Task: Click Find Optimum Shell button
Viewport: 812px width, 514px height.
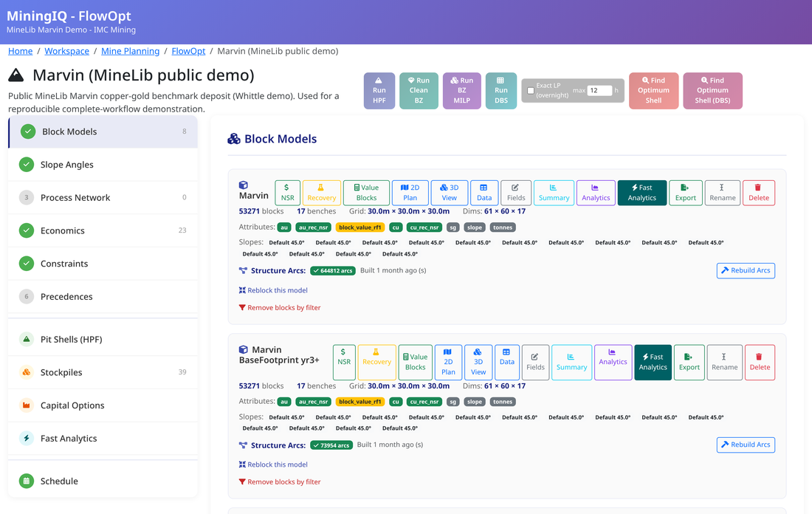Action: coord(653,91)
